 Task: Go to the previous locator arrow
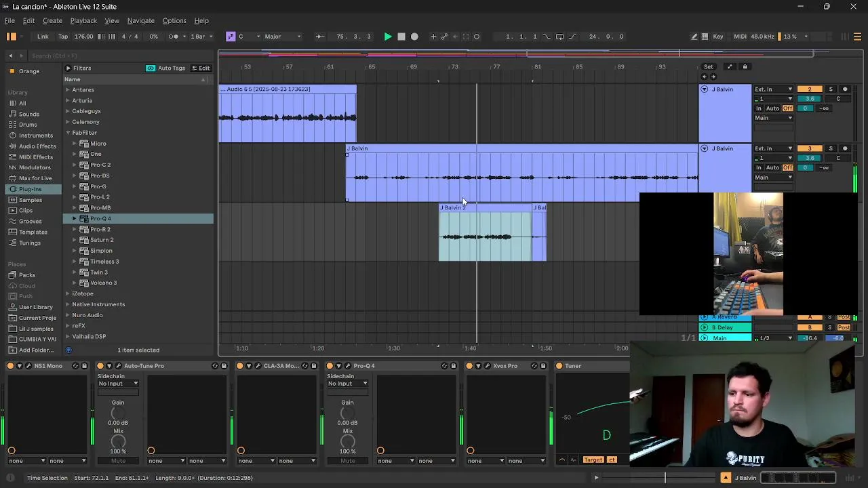pos(704,77)
